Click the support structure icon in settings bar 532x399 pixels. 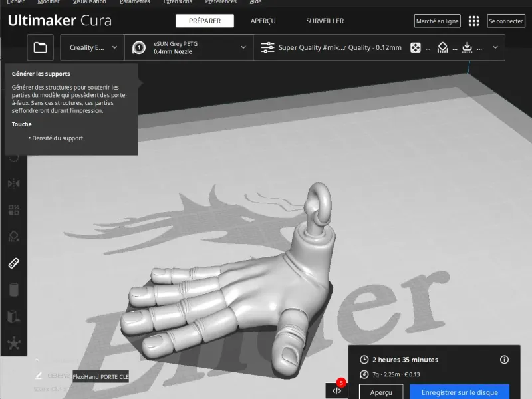tap(442, 47)
